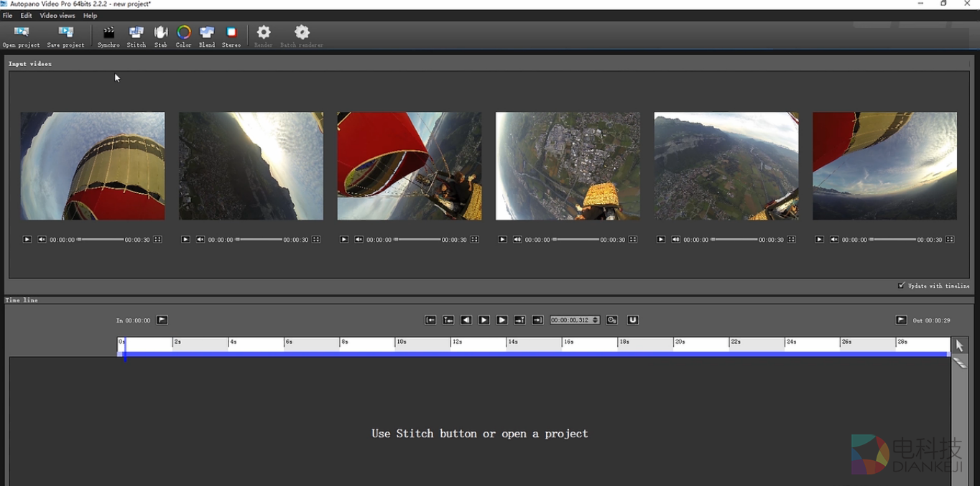Screen dimensions: 980x486
Task: Click the second video's seek slider
Action: click(x=259, y=240)
